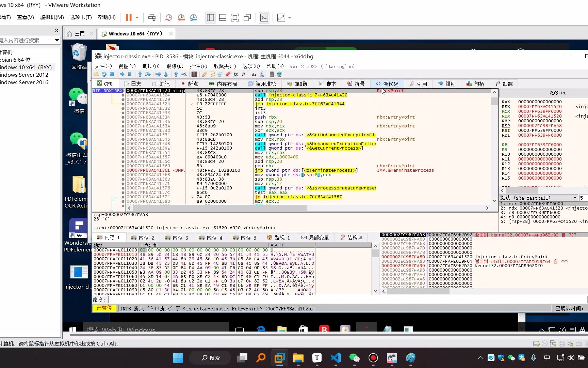Click disassembly scrollbar down arrow

pyautogui.click(x=494, y=201)
